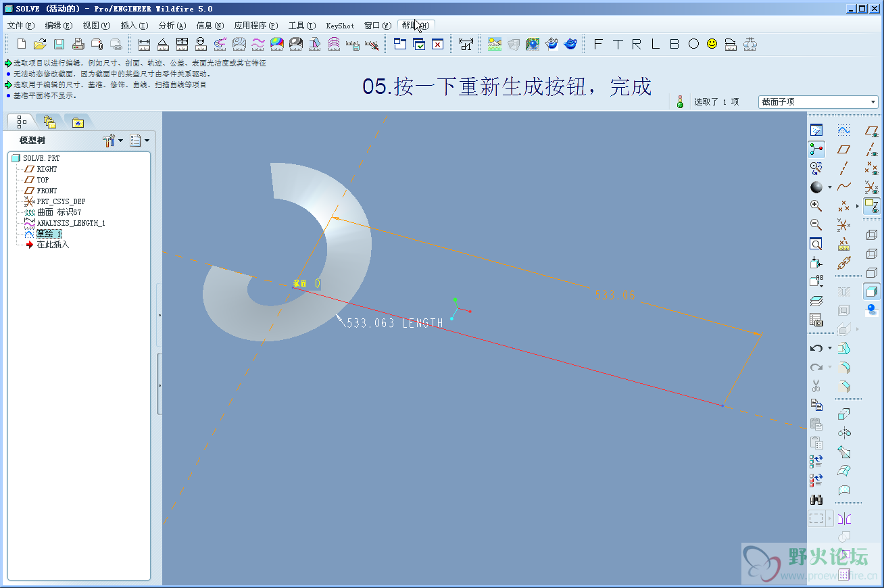Expand the datum point tool flyout arrow

pos(857,205)
